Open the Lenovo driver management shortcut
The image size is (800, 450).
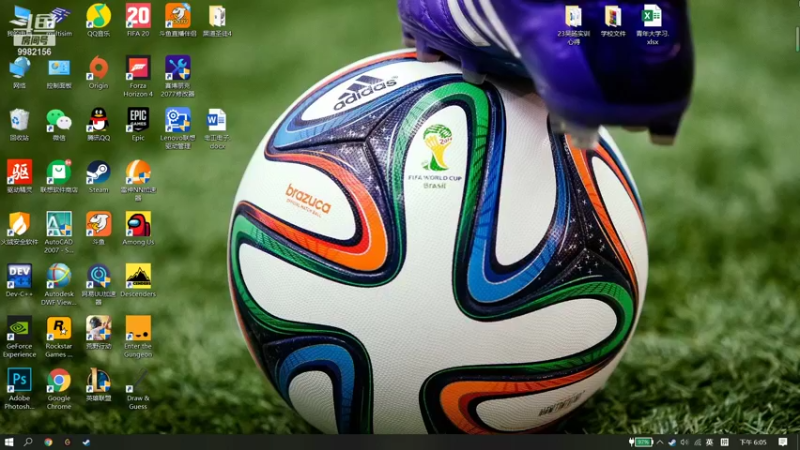(x=178, y=128)
